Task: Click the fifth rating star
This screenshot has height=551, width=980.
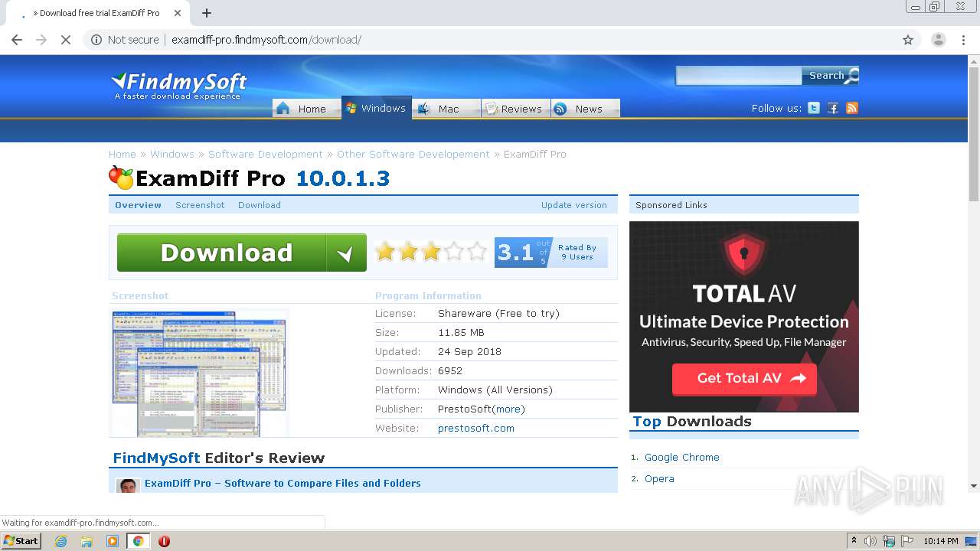Action: coord(477,252)
